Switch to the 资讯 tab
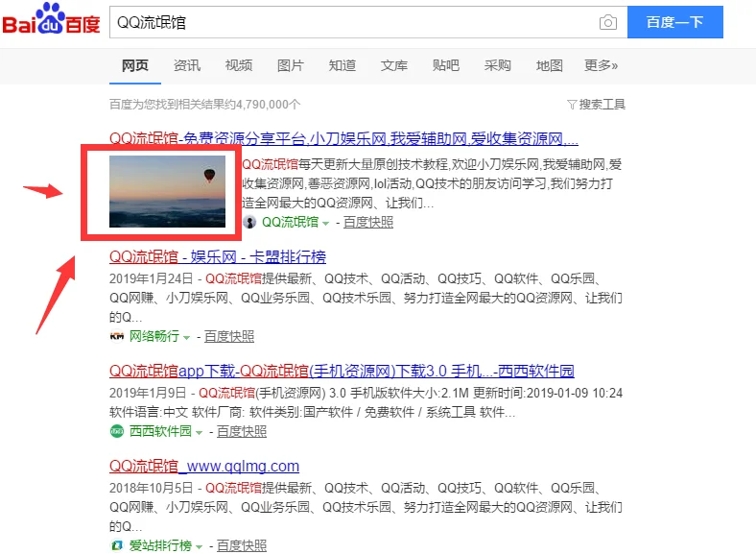This screenshot has height=554, width=756. tap(186, 65)
